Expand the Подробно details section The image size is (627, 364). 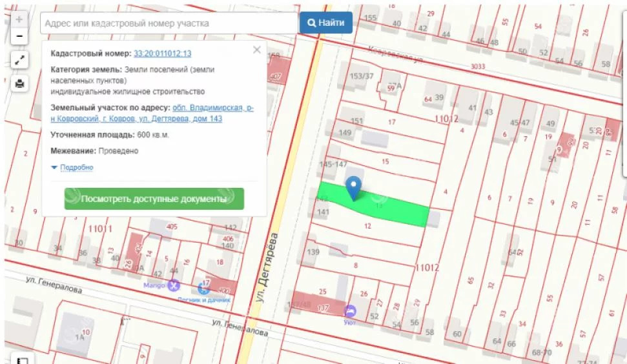coord(72,168)
